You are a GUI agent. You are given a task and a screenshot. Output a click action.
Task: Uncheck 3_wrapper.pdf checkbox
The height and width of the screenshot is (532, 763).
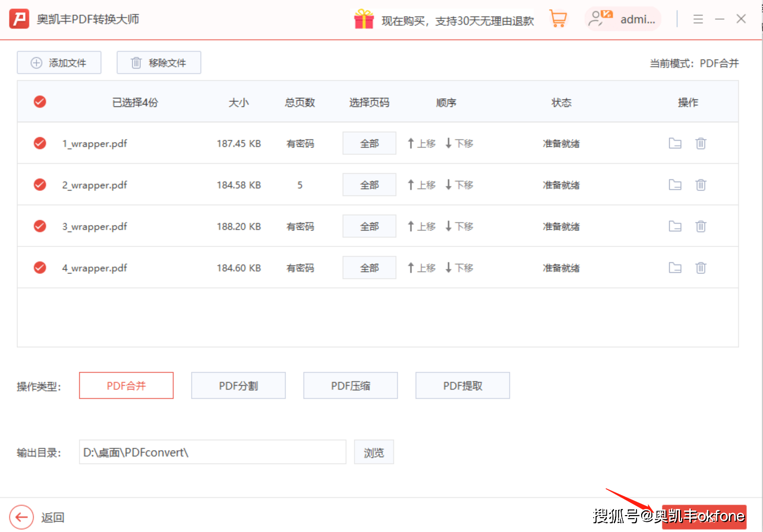click(40, 226)
